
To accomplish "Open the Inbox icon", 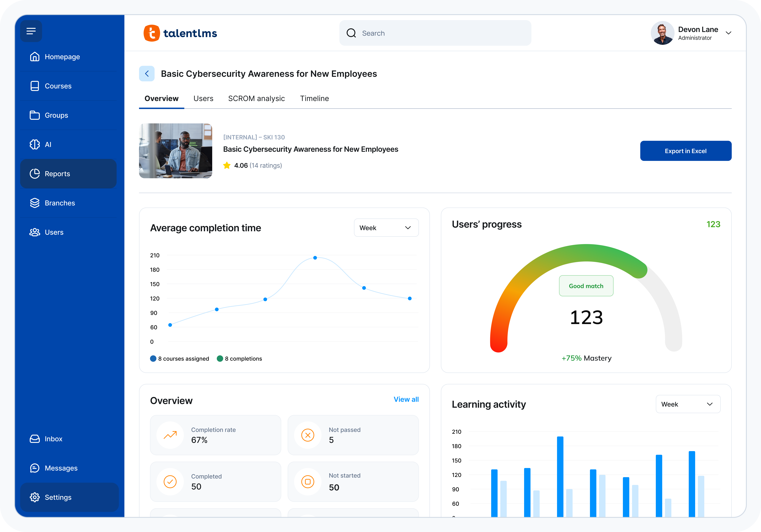I will [x=35, y=439].
